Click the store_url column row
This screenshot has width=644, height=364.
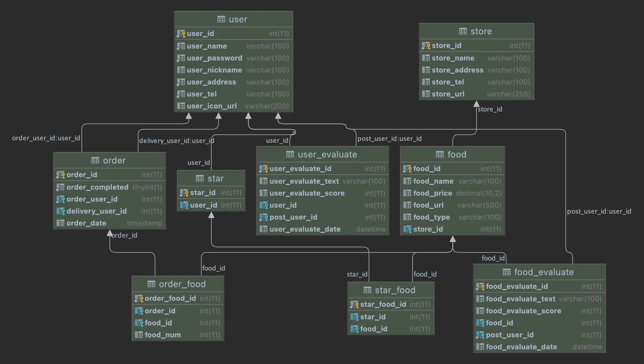476,94
